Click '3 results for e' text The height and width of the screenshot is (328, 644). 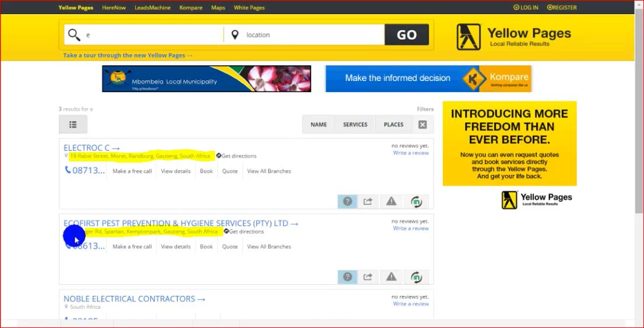click(x=76, y=109)
